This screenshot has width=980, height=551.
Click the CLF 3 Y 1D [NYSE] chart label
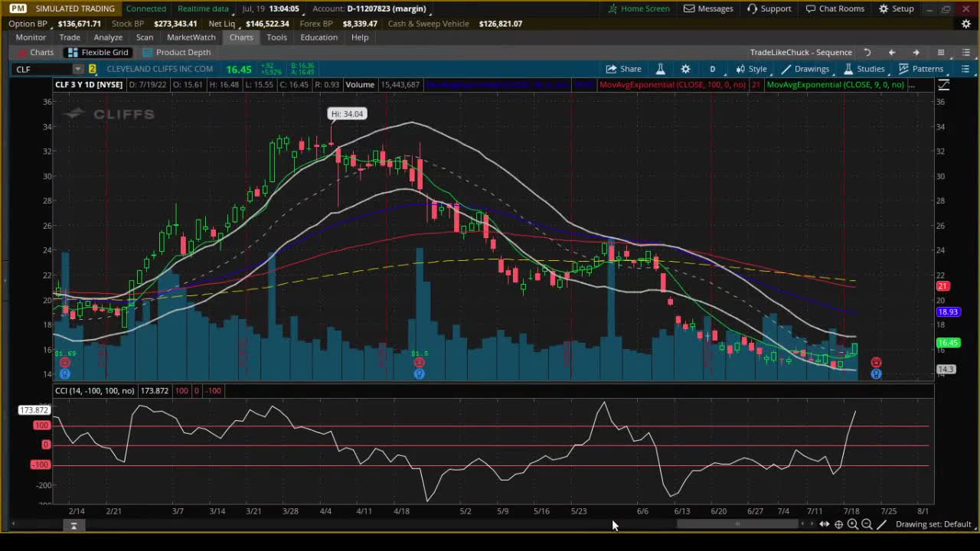(89, 85)
